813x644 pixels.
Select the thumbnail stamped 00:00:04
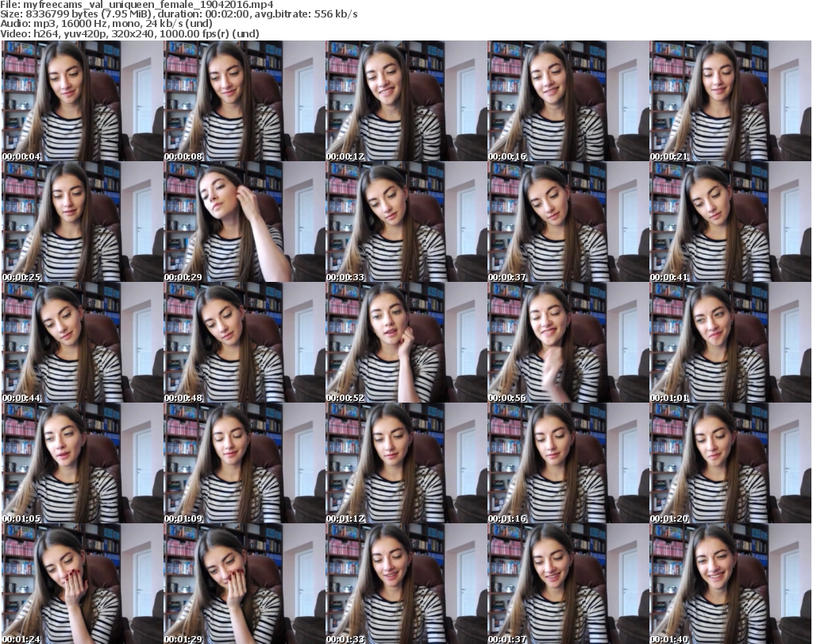(83, 101)
